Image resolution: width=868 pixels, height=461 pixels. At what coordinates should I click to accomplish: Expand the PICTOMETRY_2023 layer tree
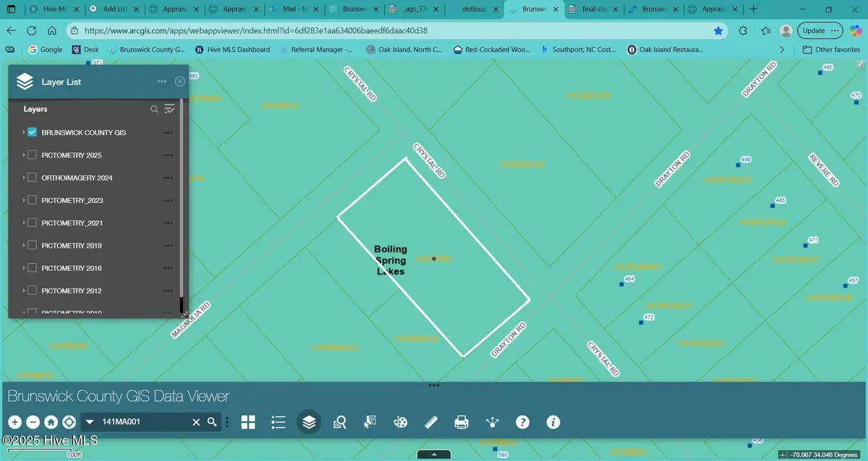[x=24, y=200]
